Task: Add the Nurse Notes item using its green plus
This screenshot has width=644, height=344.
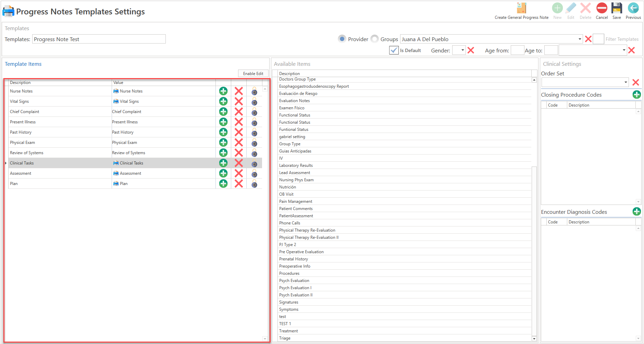Action: (x=223, y=91)
